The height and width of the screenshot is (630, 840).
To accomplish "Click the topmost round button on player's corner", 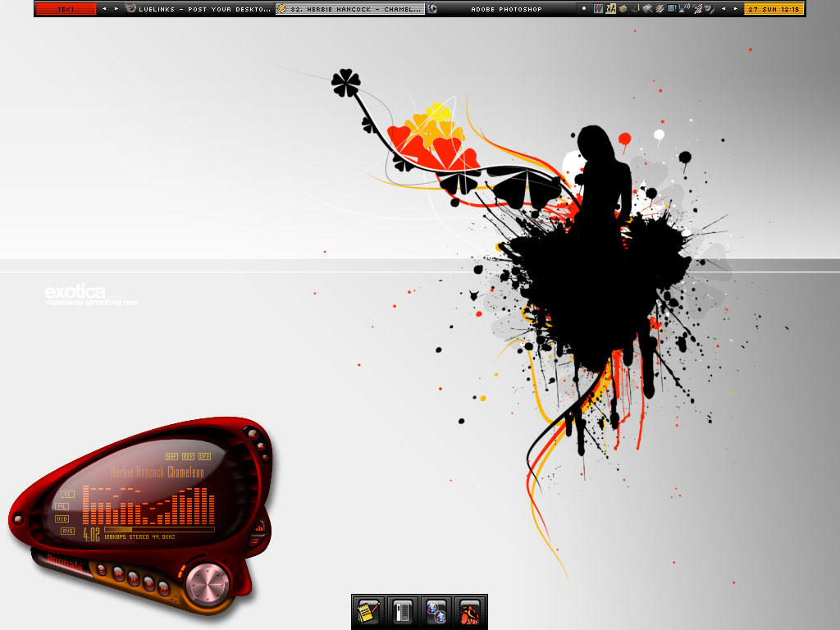I will pos(252,434).
